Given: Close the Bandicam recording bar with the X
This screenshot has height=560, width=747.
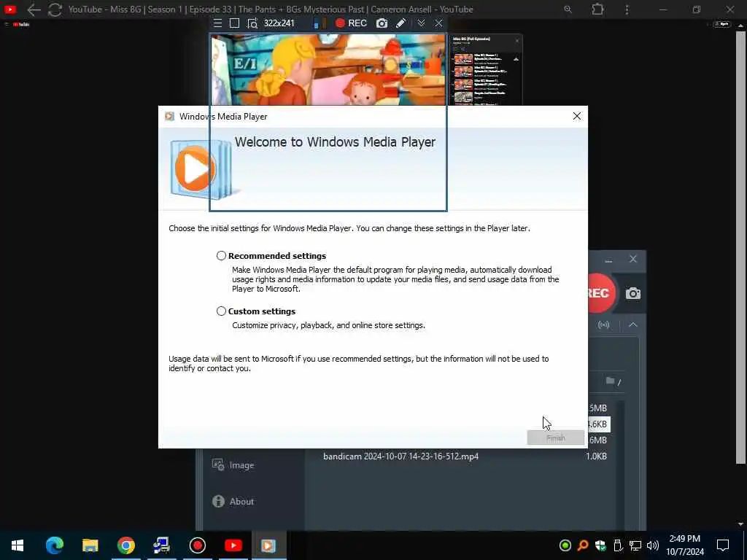Looking at the screenshot, I should [438, 23].
